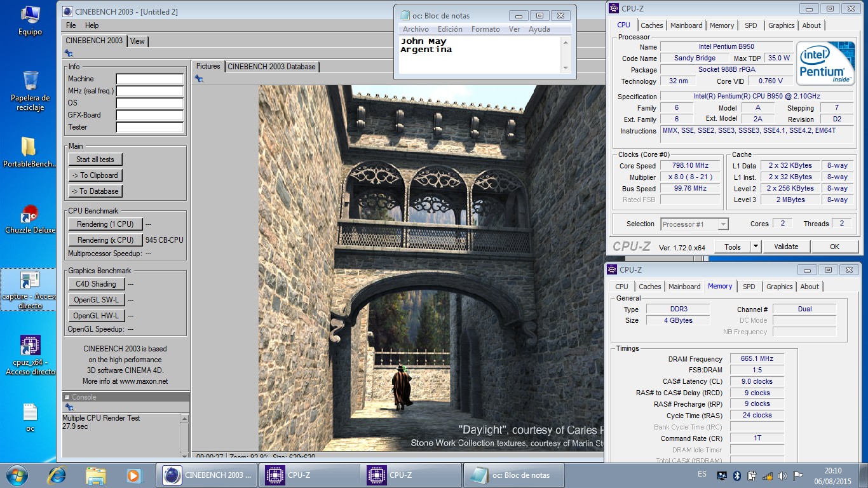This screenshot has width=868, height=488.
Task: Open Ver menu in Bloc de notas
Action: tap(514, 29)
